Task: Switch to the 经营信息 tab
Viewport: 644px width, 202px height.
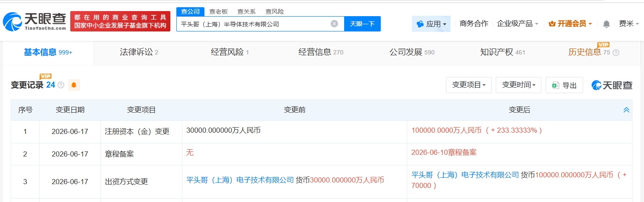Action: click(321, 52)
